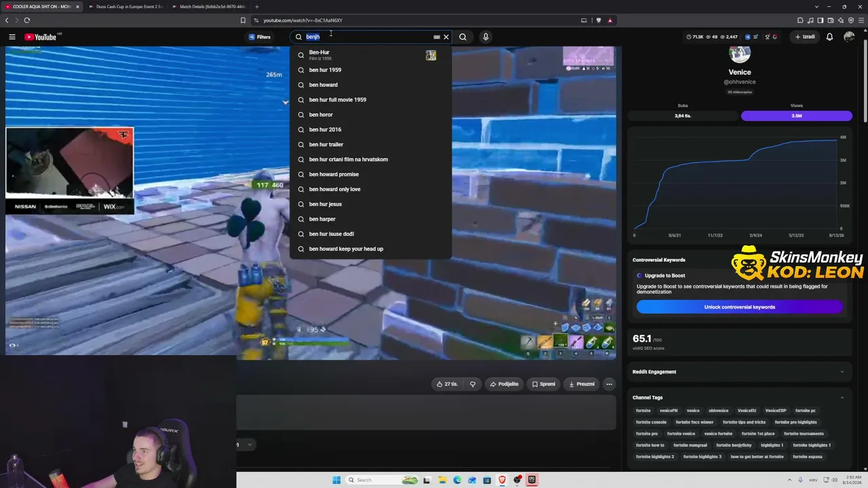Select the 'ben hur isuse dođi' suggestion
Viewport: 868px width, 488px height.
(x=370, y=234)
